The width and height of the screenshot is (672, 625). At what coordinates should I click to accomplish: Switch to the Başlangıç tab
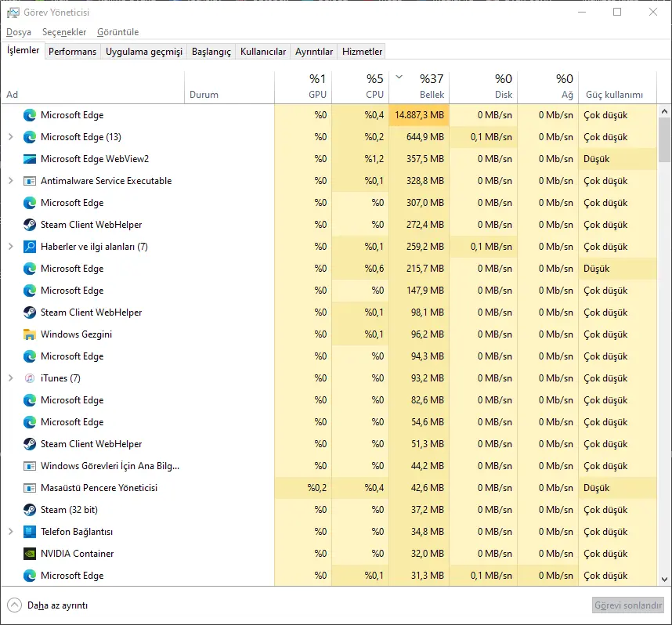[x=211, y=52]
